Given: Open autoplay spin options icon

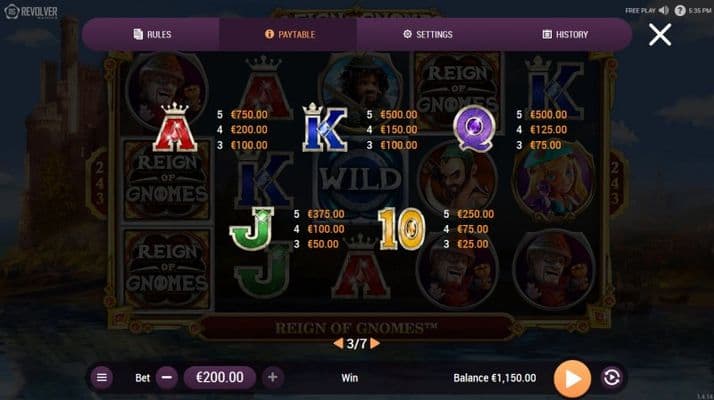Looking at the screenshot, I should 611,378.
